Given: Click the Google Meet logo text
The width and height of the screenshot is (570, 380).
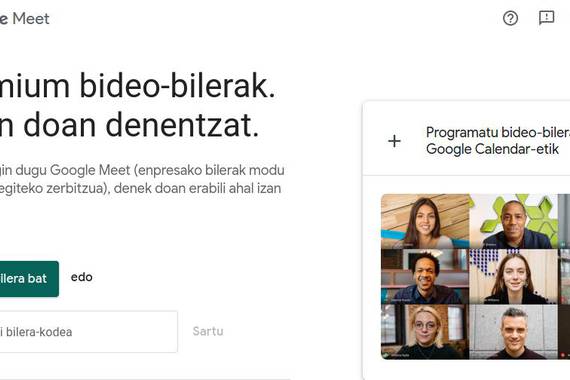Looking at the screenshot, I should click(x=24, y=19).
